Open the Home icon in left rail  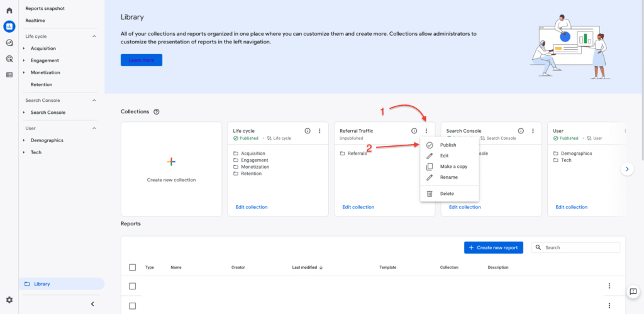(x=9, y=10)
